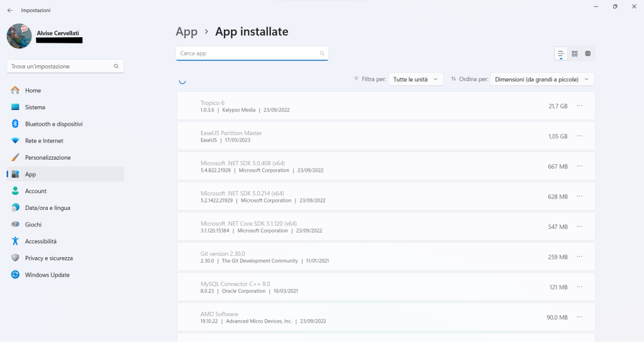644x342 pixels.
Task: Click the search magnifier in Cerca app
Action: point(322,54)
